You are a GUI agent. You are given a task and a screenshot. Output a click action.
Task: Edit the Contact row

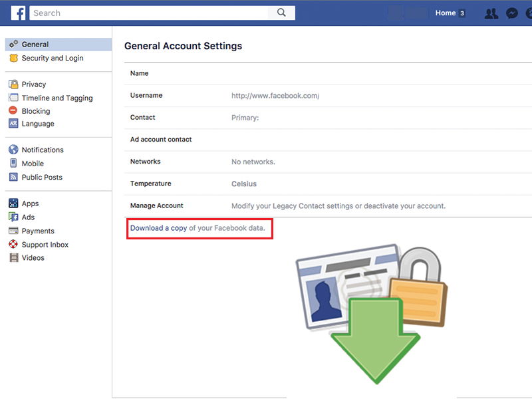pos(328,118)
